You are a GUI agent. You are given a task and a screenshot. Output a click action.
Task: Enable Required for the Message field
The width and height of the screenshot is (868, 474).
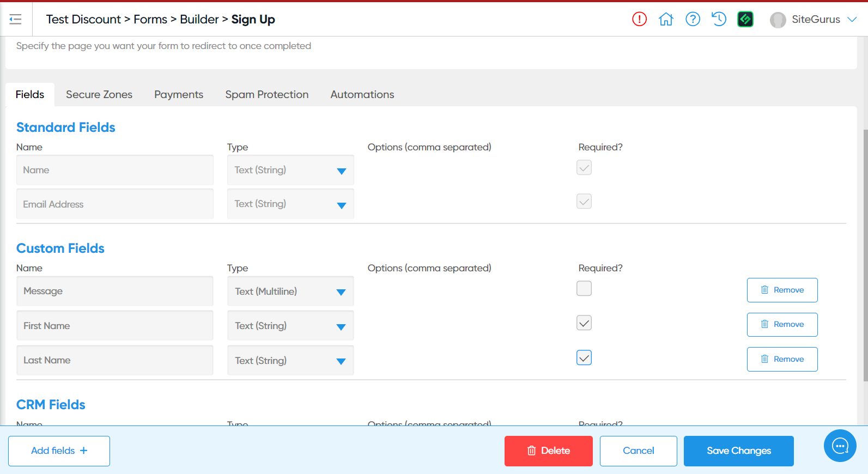click(584, 288)
